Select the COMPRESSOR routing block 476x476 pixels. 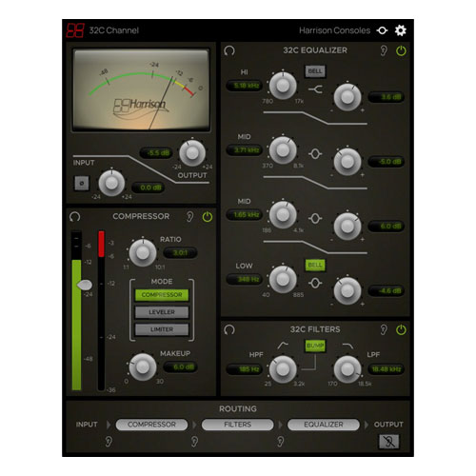(x=151, y=425)
